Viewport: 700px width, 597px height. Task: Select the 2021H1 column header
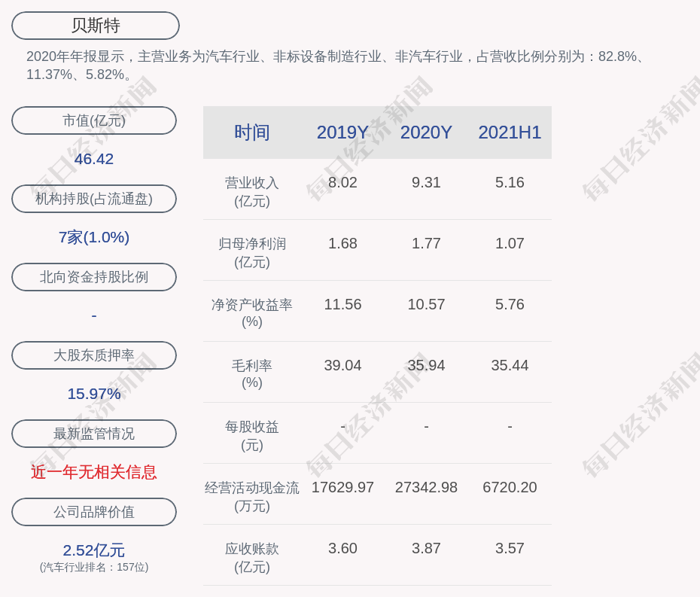510,132
